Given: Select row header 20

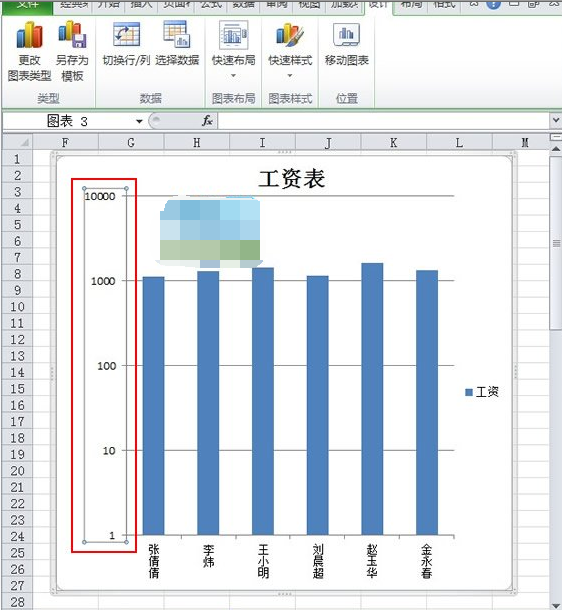Looking at the screenshot, I should pyautogui.click(x=17, y=471).
